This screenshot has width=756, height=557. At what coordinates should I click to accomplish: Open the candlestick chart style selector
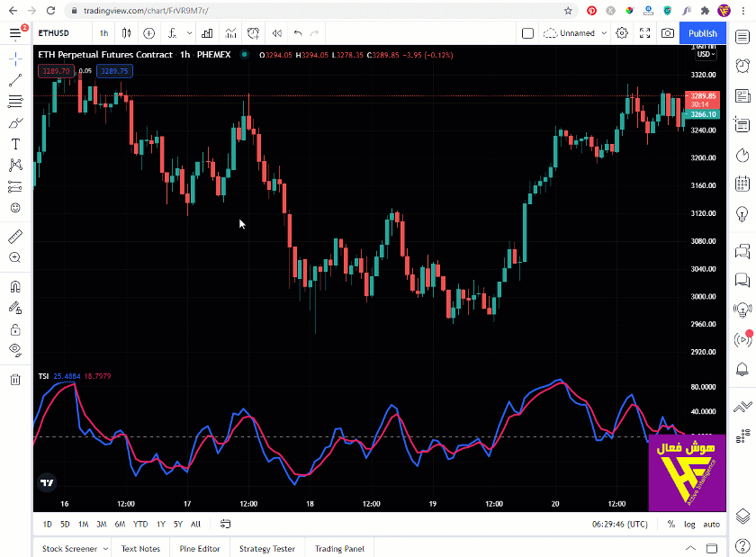click(x=126, y=33)
